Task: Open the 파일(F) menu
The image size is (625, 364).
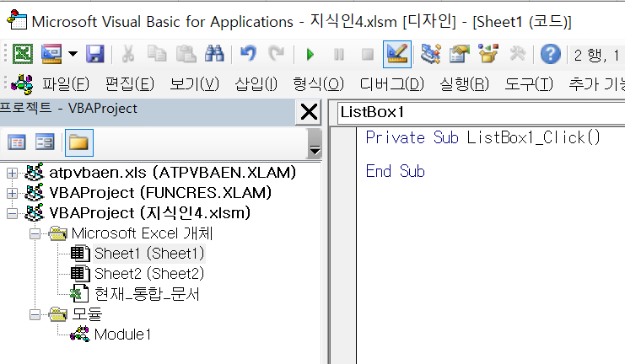Action: click(x=66, y=84)
